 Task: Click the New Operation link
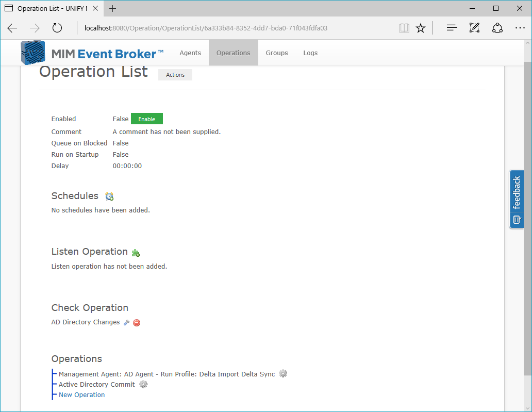coord(82,394)
